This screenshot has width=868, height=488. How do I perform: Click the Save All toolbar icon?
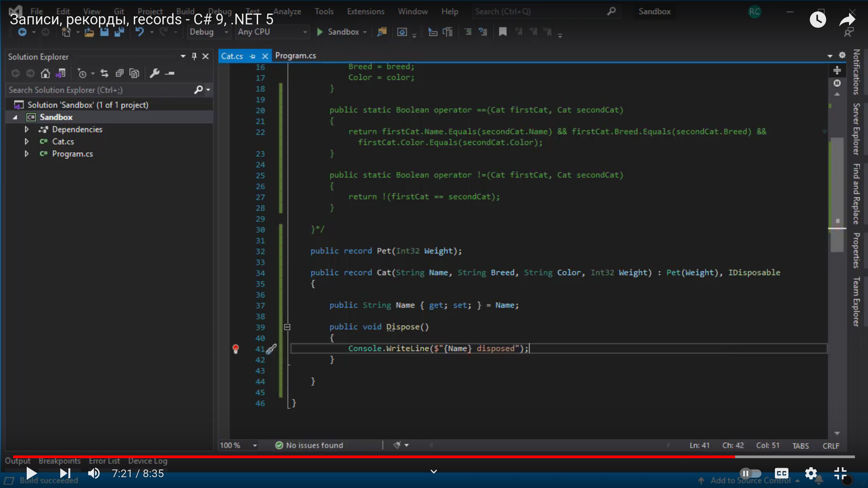click(119, 32)
